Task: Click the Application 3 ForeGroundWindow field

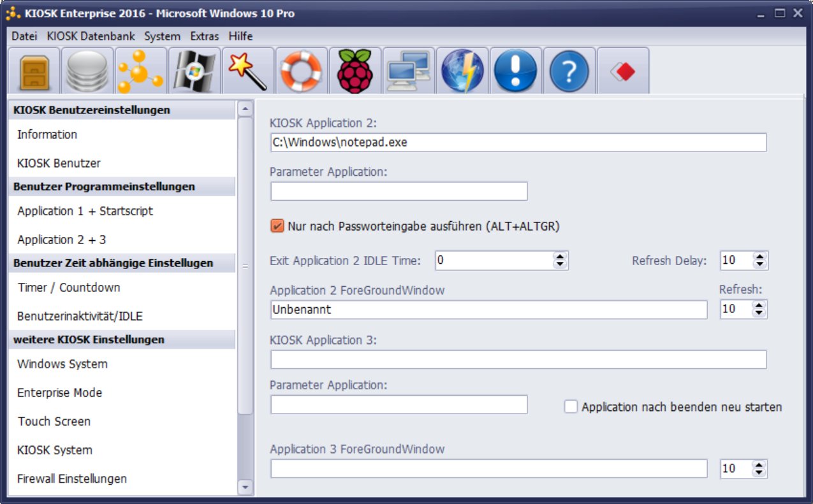Action: point(488,469)
